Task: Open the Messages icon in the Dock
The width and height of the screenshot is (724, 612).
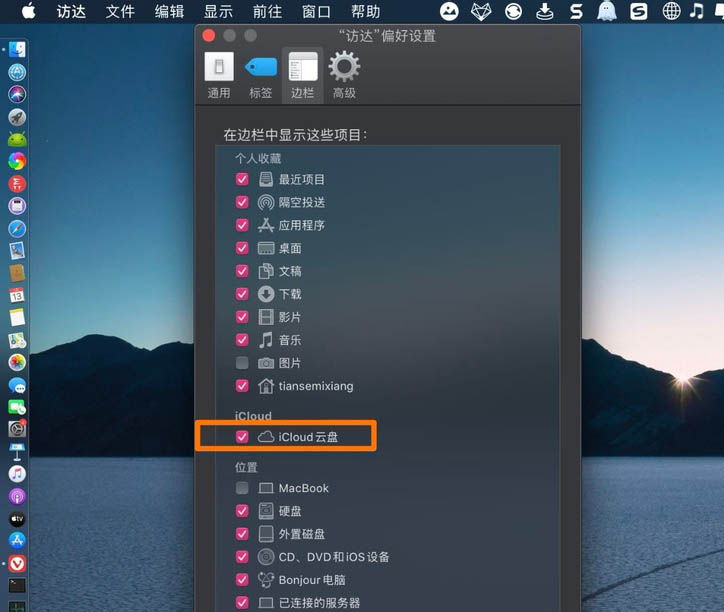Action: pyautogui.click(x=17, y=385)
